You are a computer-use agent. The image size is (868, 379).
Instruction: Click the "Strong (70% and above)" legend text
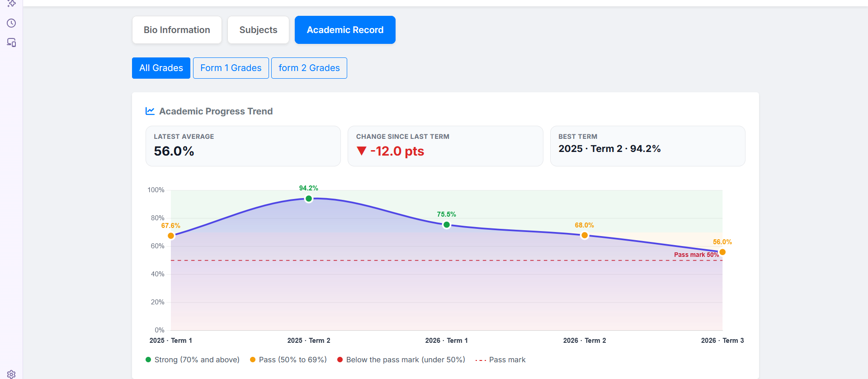click(197, 360)
